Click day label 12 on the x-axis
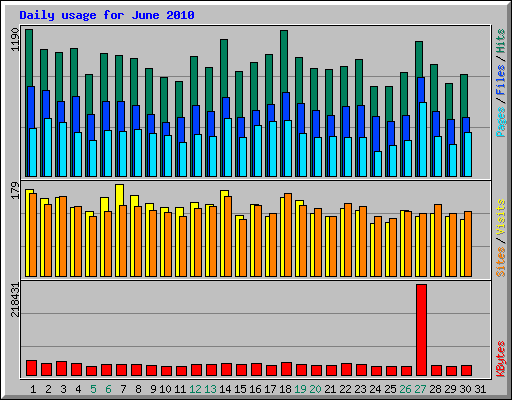Screen dimensions: 512x400 [195, 389]
